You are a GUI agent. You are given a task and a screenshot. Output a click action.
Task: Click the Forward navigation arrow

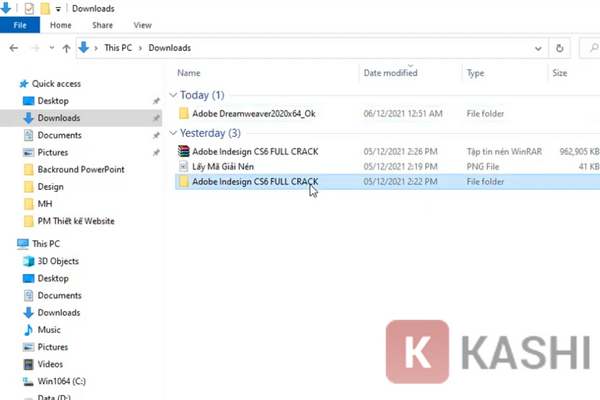(35, 48)
